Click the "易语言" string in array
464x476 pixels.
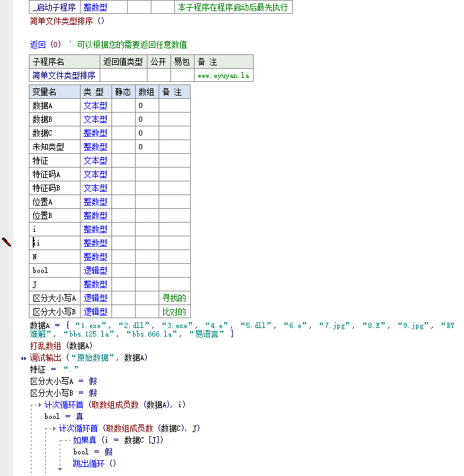(206, 334)
